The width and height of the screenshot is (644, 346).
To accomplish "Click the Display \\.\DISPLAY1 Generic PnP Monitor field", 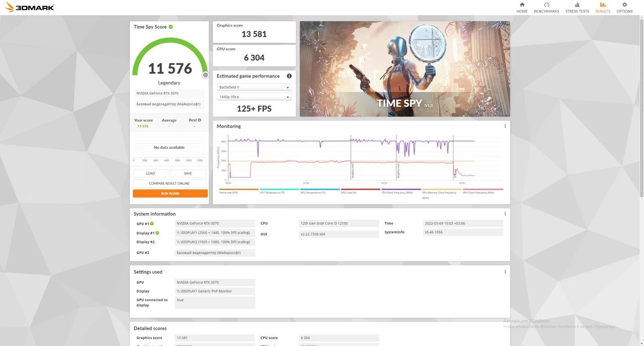I will click(x=215, y=291).
